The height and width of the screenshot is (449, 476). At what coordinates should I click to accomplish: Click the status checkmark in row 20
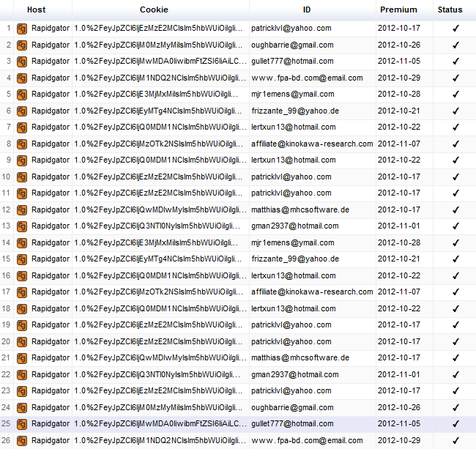455,341
